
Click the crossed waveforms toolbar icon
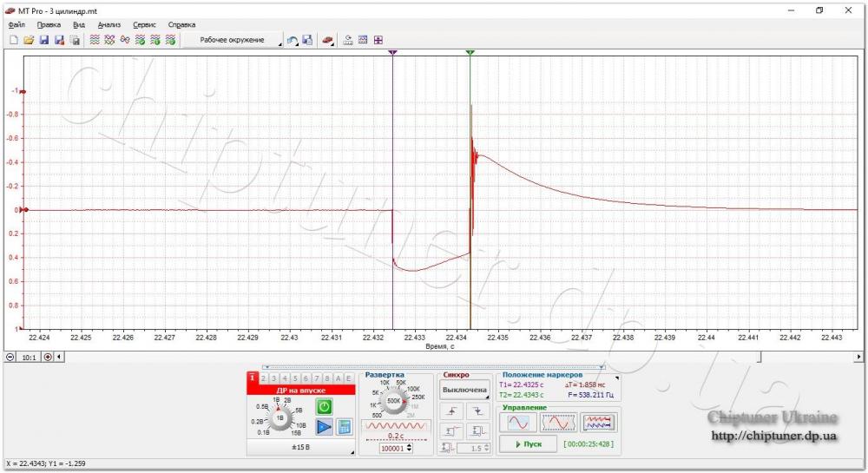tap(109, 40)
